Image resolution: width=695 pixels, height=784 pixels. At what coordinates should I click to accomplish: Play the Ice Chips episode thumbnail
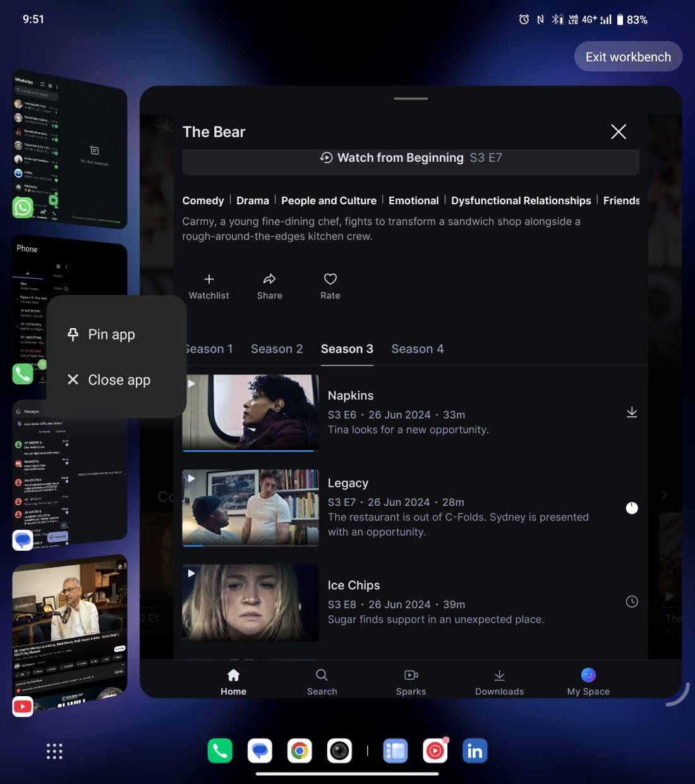(250, 603)
